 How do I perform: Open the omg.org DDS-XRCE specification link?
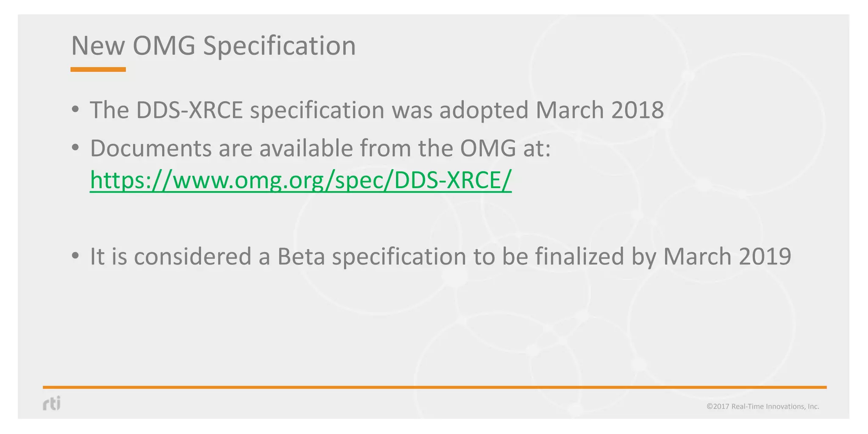click(300, 180)
